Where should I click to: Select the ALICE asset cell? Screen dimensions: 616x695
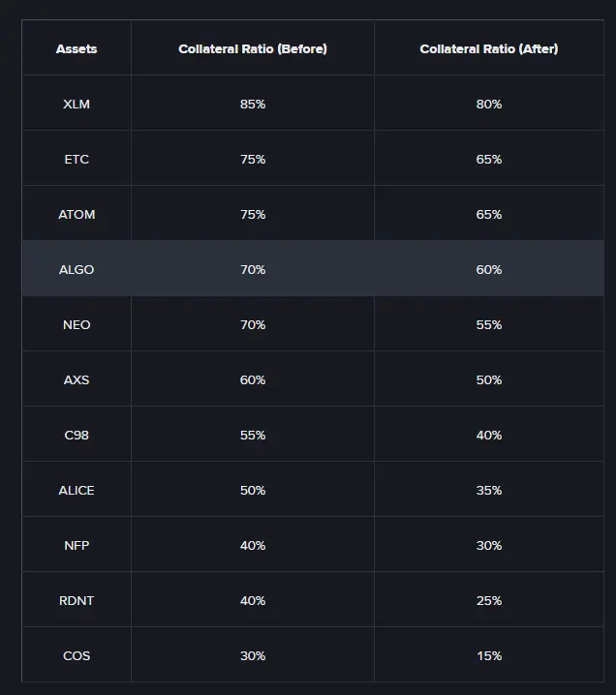tap(77, 490)
